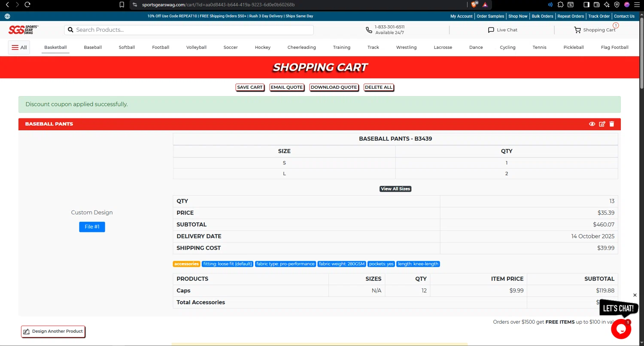Open the Soccer category

(231, 47)
